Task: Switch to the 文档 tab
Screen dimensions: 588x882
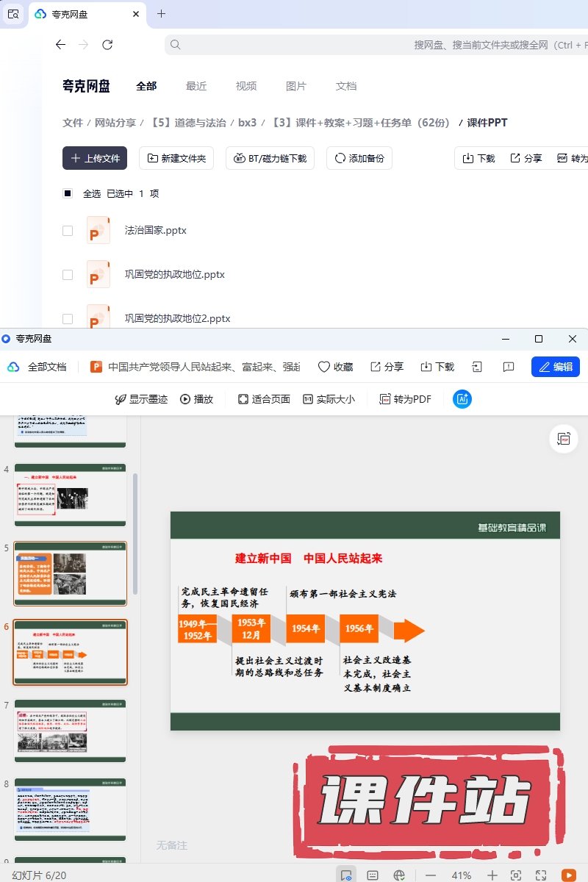Action: tap(346, 86)
